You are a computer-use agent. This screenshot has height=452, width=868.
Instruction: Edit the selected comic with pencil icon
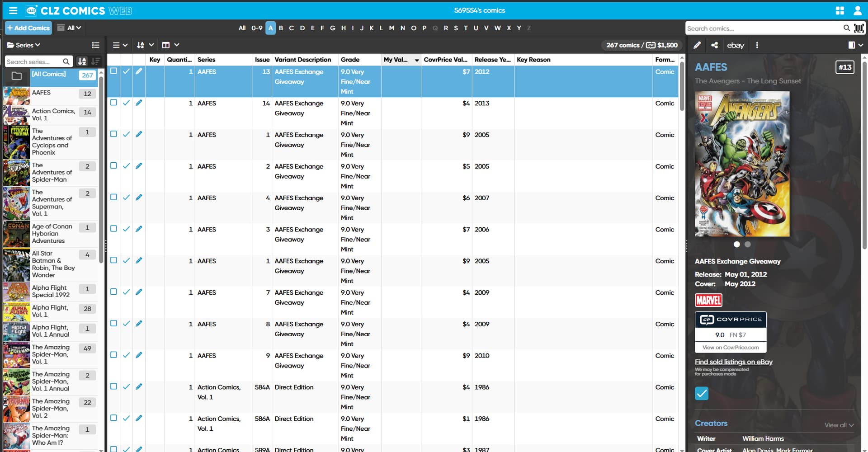[697, 45]
